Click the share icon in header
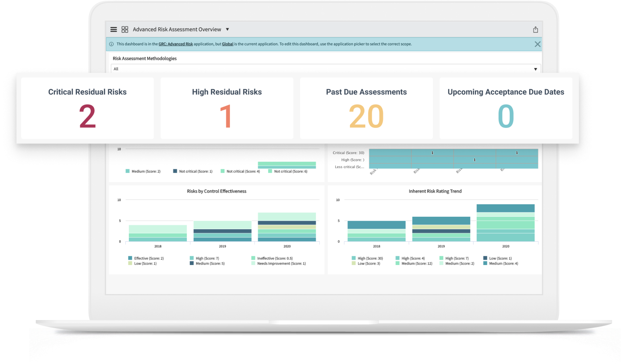Screen dimensions: 621x364 click(x=535, y=30)
